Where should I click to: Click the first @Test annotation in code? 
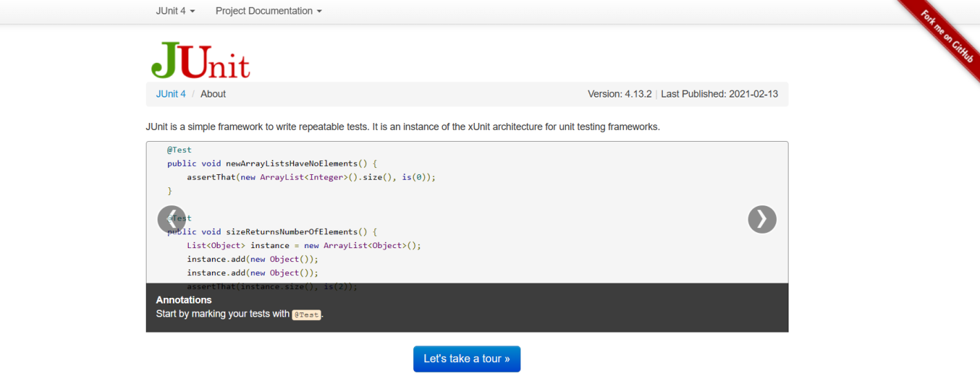[179, 149]
